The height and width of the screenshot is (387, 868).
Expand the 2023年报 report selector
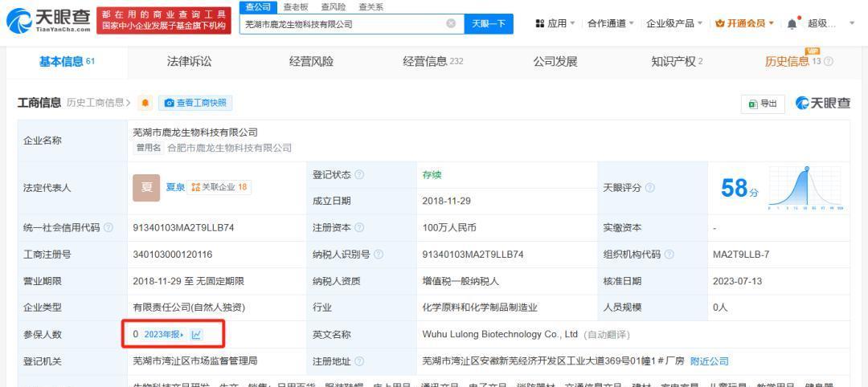click(x=164, y=335)
